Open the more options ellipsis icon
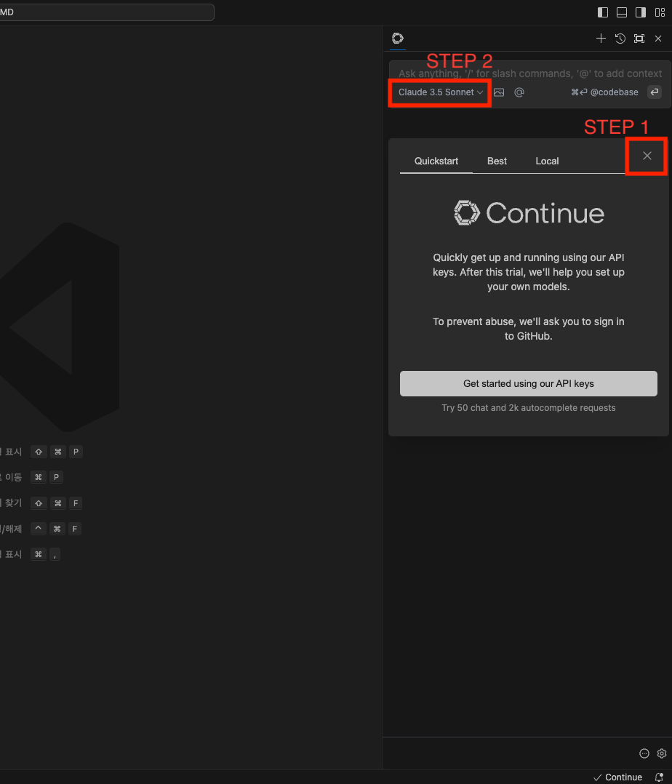 pos(644,753)
